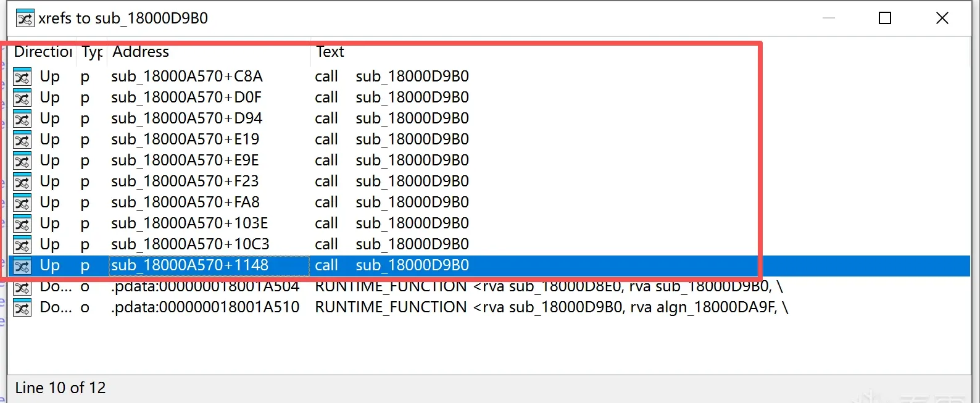Sort by the Type column header

[x=93, y=52]
